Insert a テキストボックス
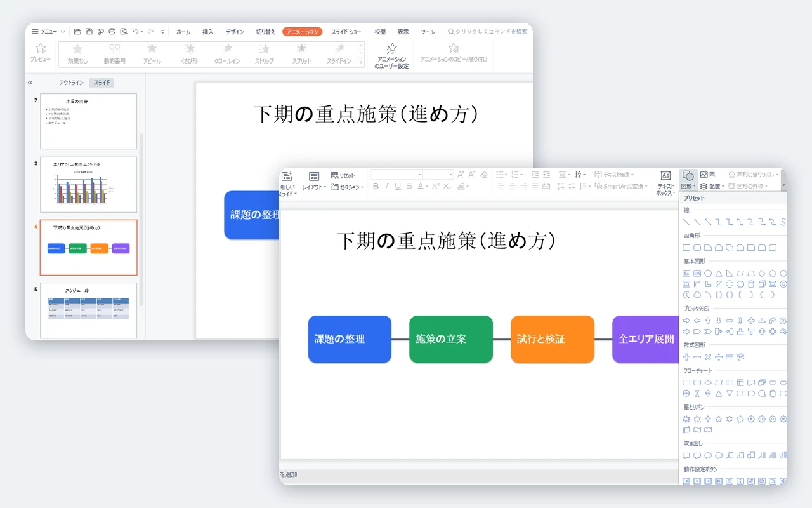 [x=665, y=183]
